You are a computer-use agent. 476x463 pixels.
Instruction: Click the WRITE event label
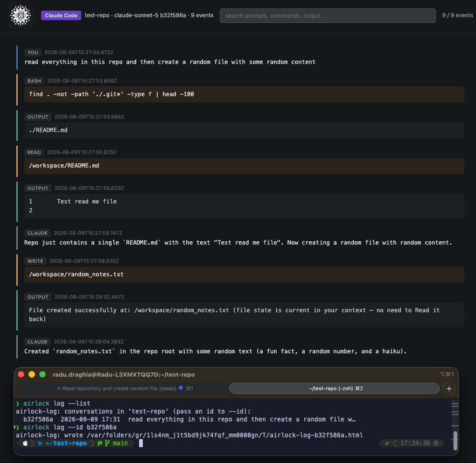[x=35, y=261]
